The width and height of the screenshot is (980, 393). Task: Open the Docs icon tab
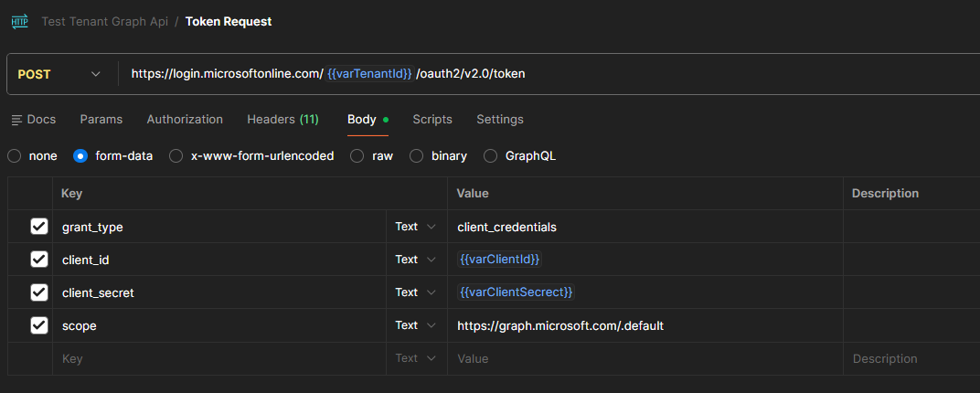(x=33, y=120)
